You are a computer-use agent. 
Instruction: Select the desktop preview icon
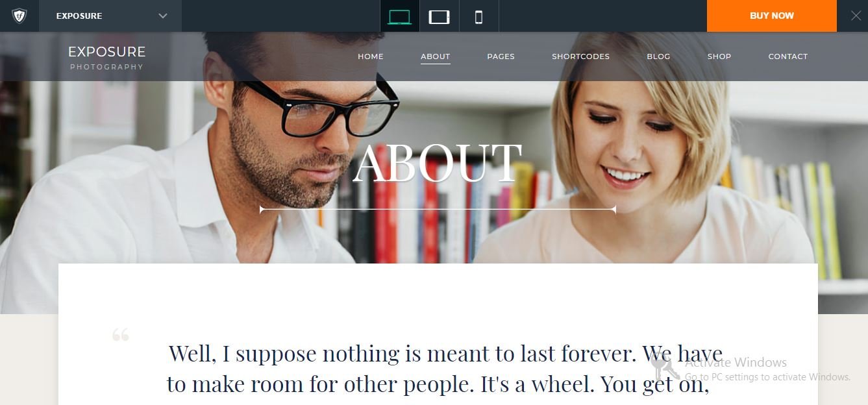click(x=399, y=16)
